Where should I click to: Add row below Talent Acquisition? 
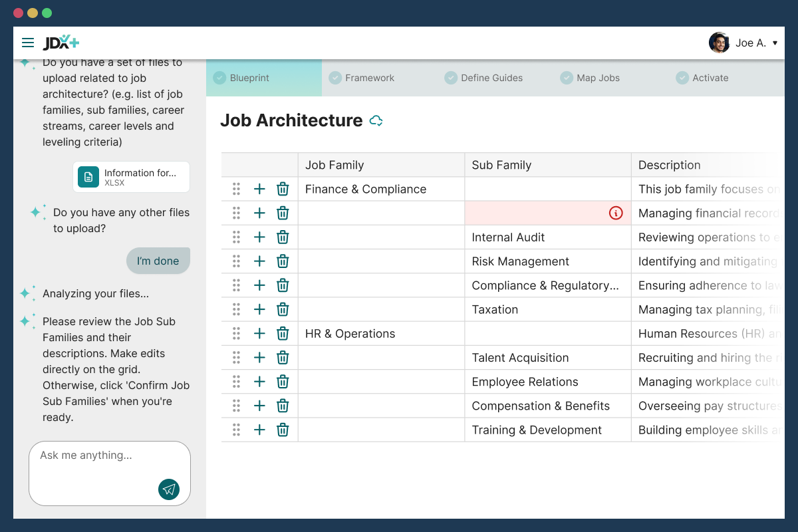259,358
